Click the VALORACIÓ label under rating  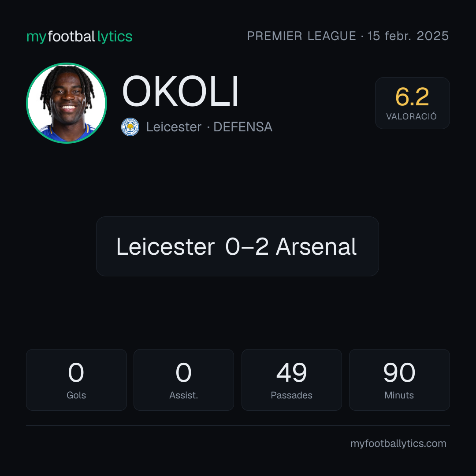(411, 116)
